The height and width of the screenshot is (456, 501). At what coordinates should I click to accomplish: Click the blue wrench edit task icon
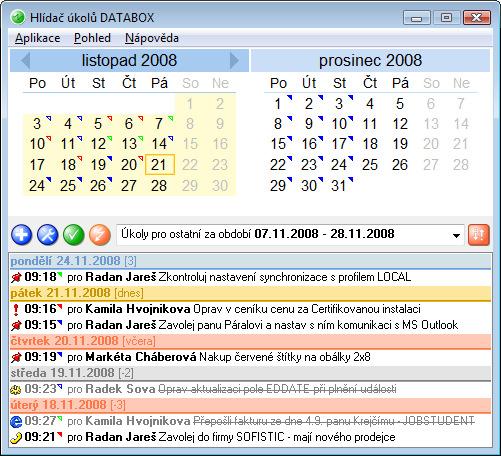coord(48,235)
